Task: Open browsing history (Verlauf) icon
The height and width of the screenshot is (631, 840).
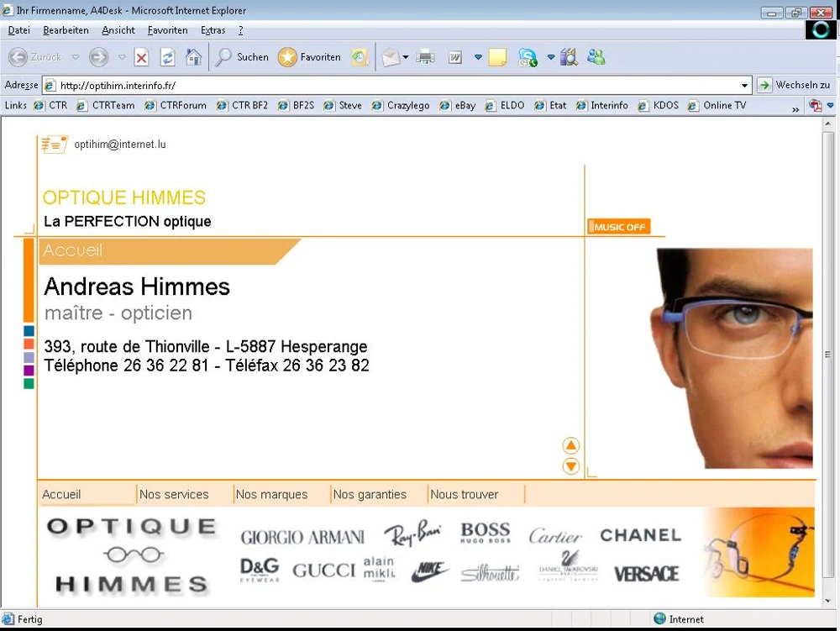Action: click(x=360, y=57)
